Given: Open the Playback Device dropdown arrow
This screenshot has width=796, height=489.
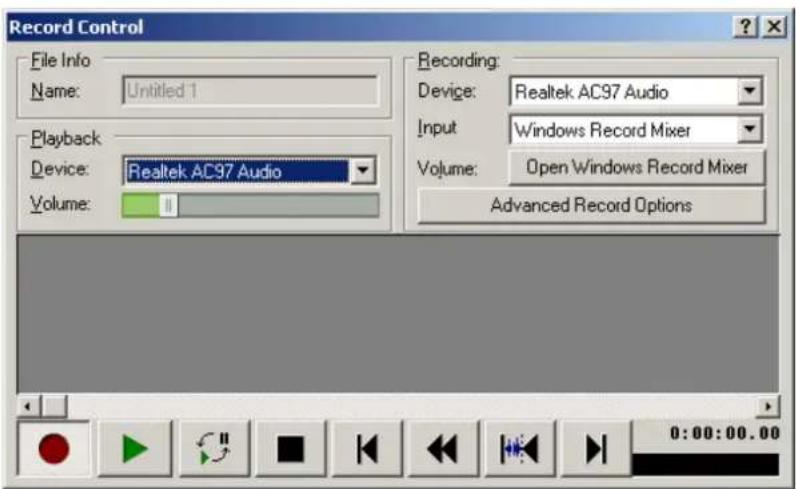Looking at the screenshot, I should click(362, 170).
